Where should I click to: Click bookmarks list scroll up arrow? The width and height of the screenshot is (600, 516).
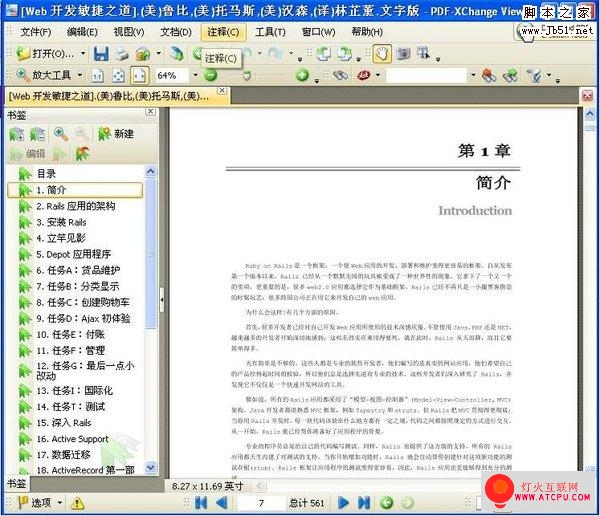151,171
